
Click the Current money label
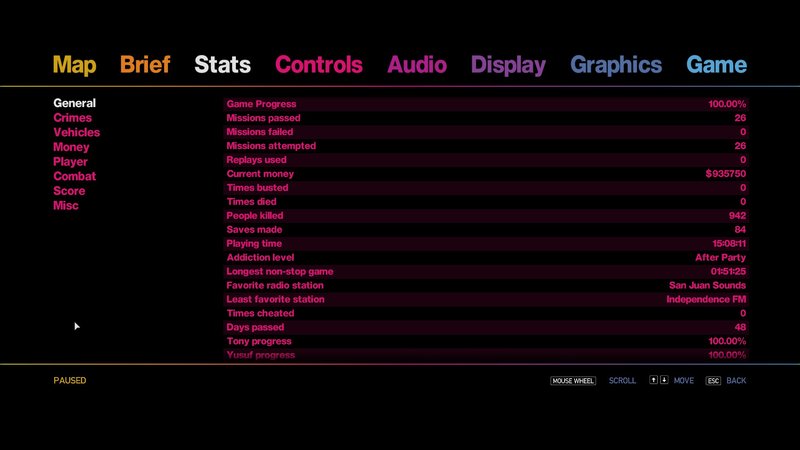pos(260,173)
